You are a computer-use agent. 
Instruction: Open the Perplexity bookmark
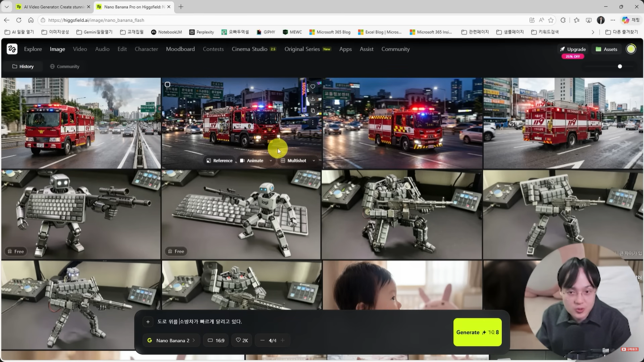point(202,32)
